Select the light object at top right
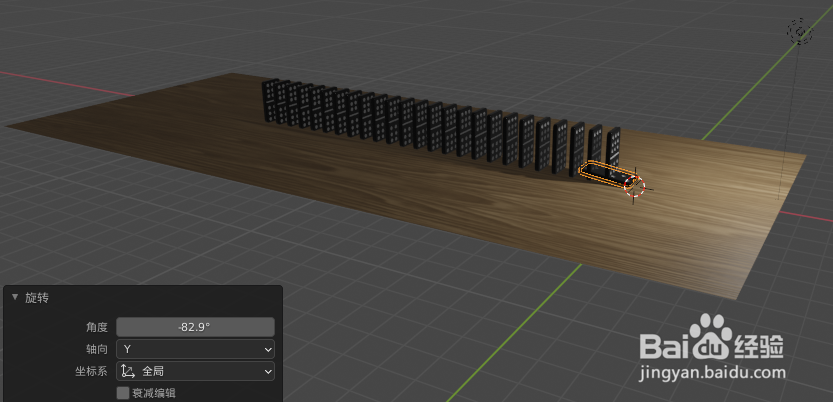The image size is (833, 402). (x=800, y=32)
